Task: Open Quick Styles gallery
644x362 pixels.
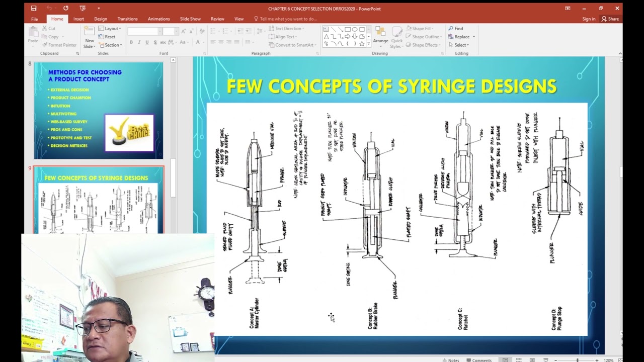Action: point(396,37)
